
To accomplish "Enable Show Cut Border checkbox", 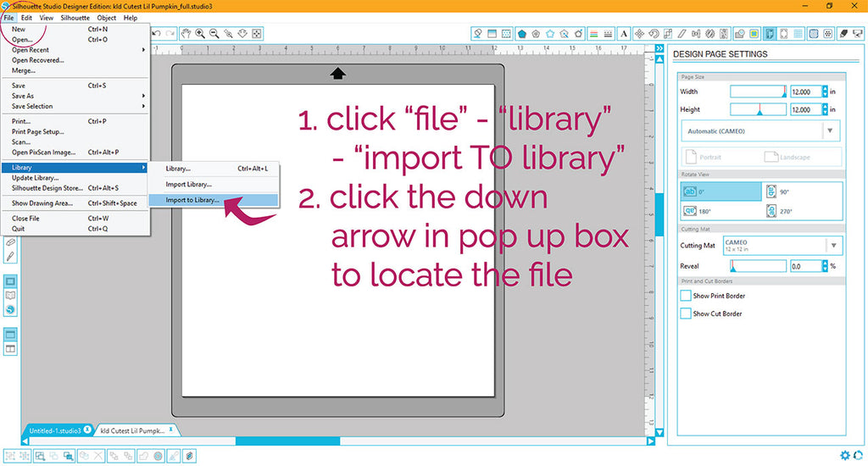I will 686,313.
